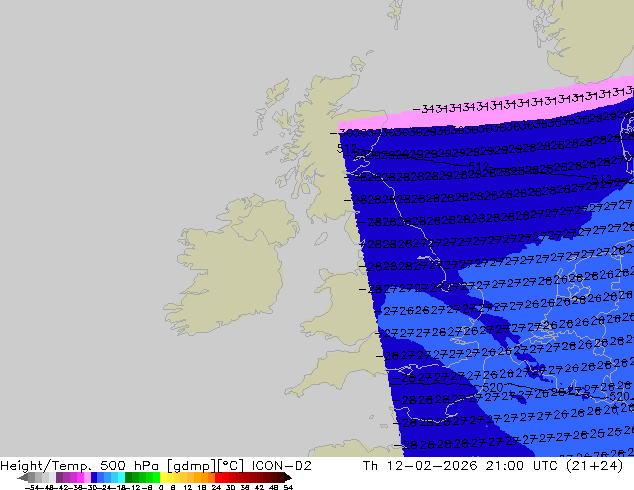The width and height of the screenshot is (634, 490).
Task: Click the cyan legend color swatch
Action: (122, 477)
